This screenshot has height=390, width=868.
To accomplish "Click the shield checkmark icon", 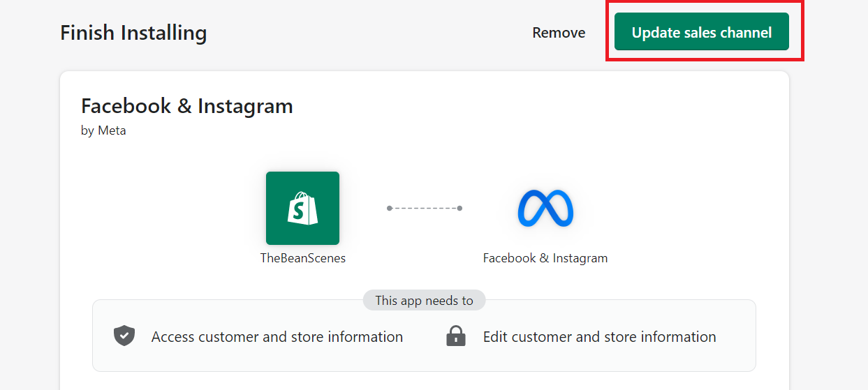I will pyautogui.click(x=124, y=336).
